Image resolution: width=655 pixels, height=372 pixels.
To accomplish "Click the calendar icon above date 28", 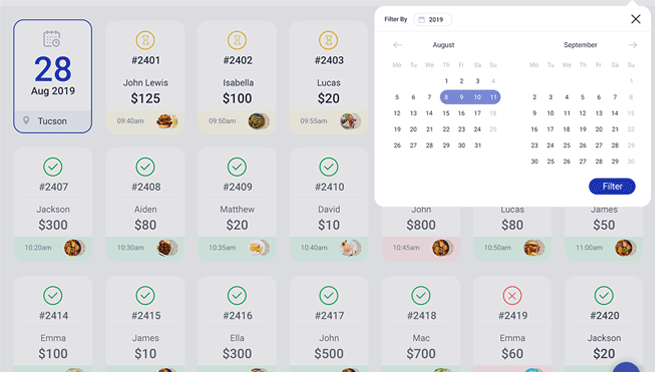I will 52,39.
